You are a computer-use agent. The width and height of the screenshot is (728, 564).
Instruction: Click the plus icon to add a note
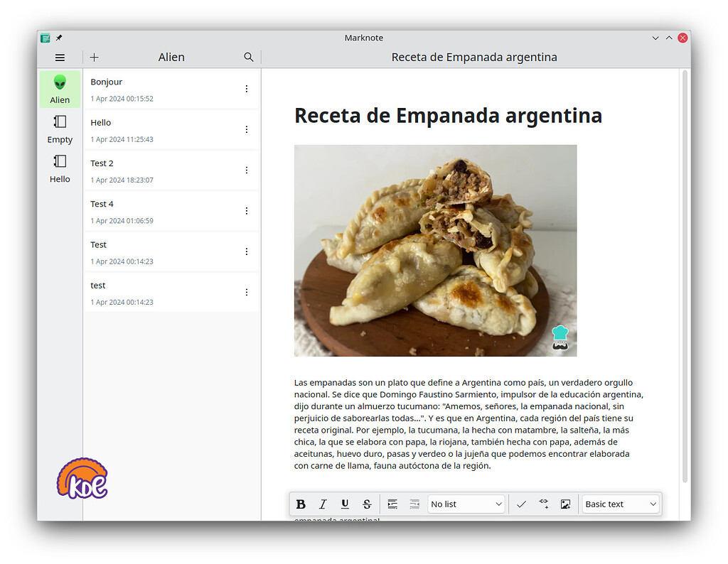94,58
